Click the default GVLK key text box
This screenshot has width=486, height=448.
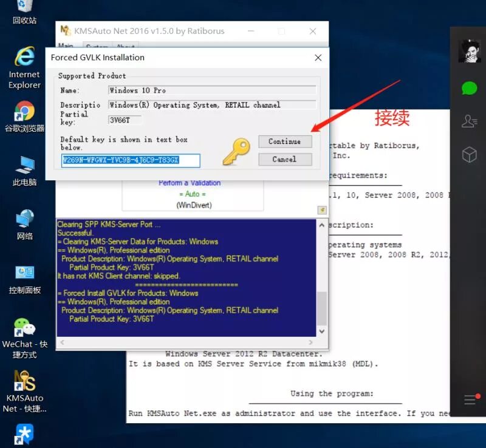click(x=131, y=160)
